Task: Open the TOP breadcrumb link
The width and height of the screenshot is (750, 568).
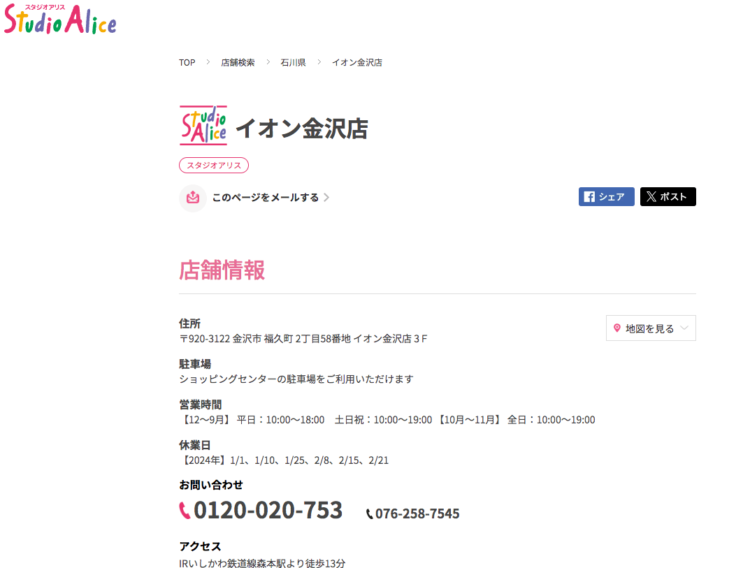Action: [187, 63]
